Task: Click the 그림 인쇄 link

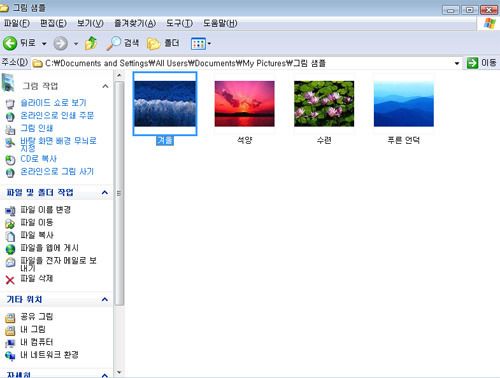Action: pyautogui.click(x=37, y=128)
